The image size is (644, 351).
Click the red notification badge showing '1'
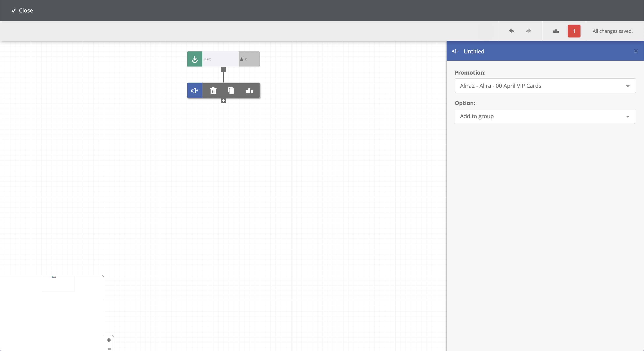click(574, 31)
